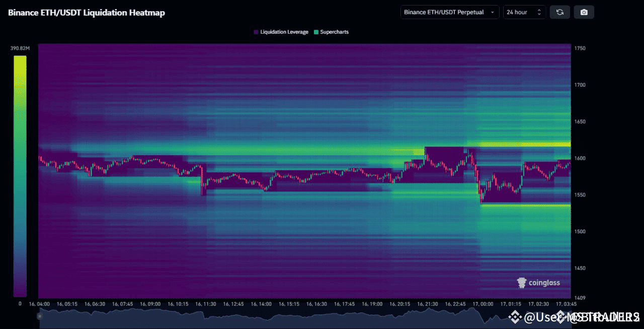
Task: Click the 16, 15:15 time axis label
Action: tap(289, 304)
